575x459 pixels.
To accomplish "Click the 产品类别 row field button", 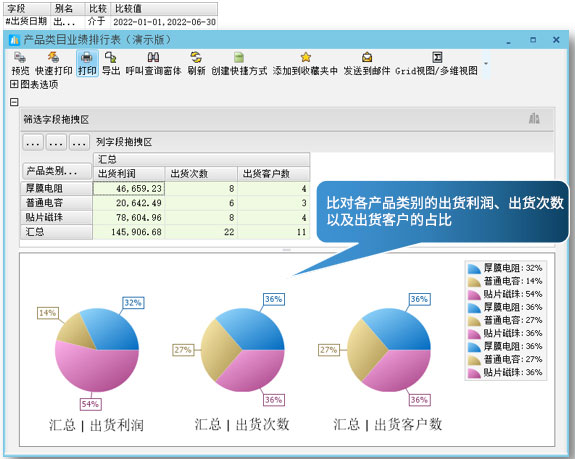I will (x=57, y=171).
